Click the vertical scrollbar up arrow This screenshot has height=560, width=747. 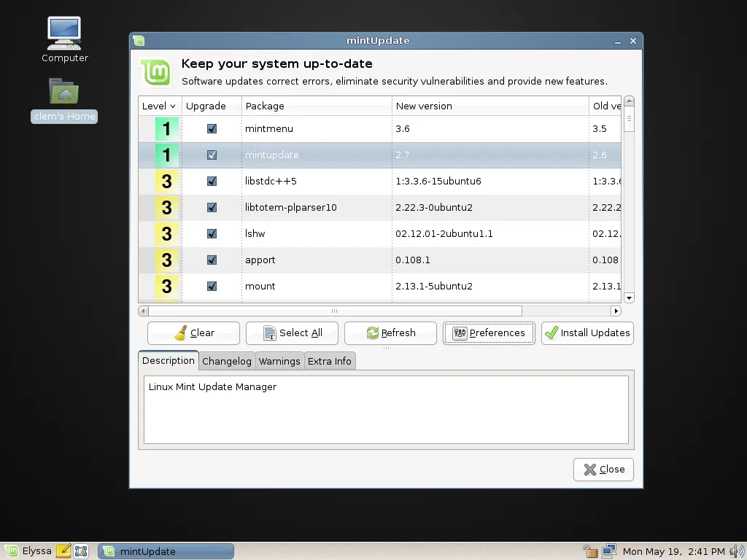click(629, 101)
